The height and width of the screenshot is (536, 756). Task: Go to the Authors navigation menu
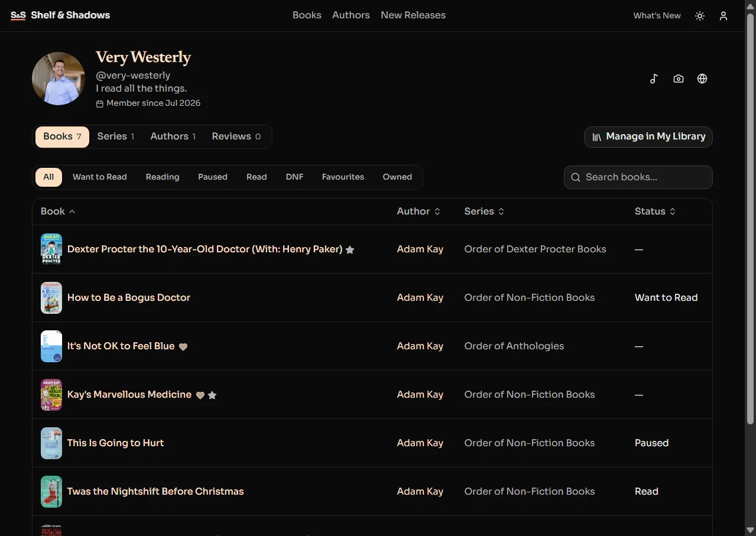(x=351, y=15)
